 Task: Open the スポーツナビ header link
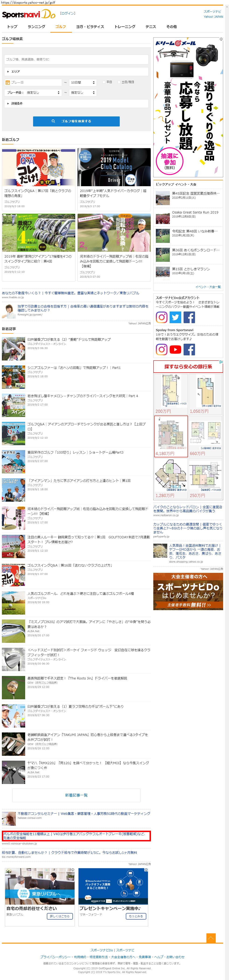(212, 12)
